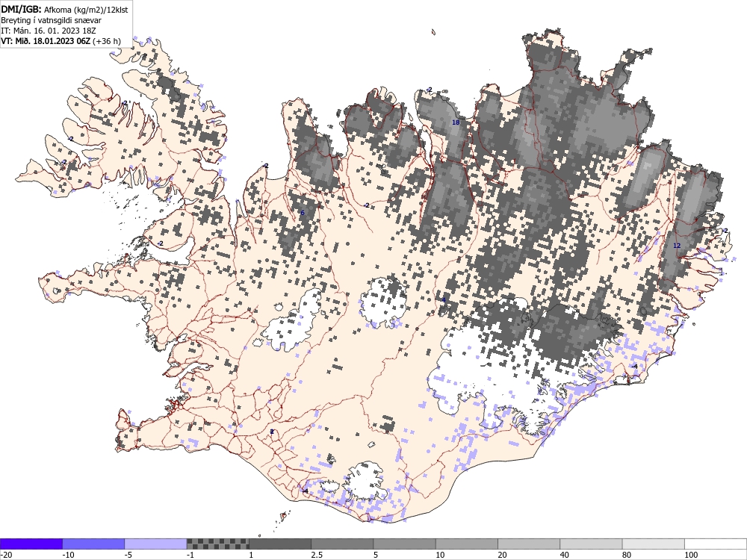Pick the light lavender -5 to -1 legend swatch
The width and height of the screenshot is (747, 560).
pos(156,544)
